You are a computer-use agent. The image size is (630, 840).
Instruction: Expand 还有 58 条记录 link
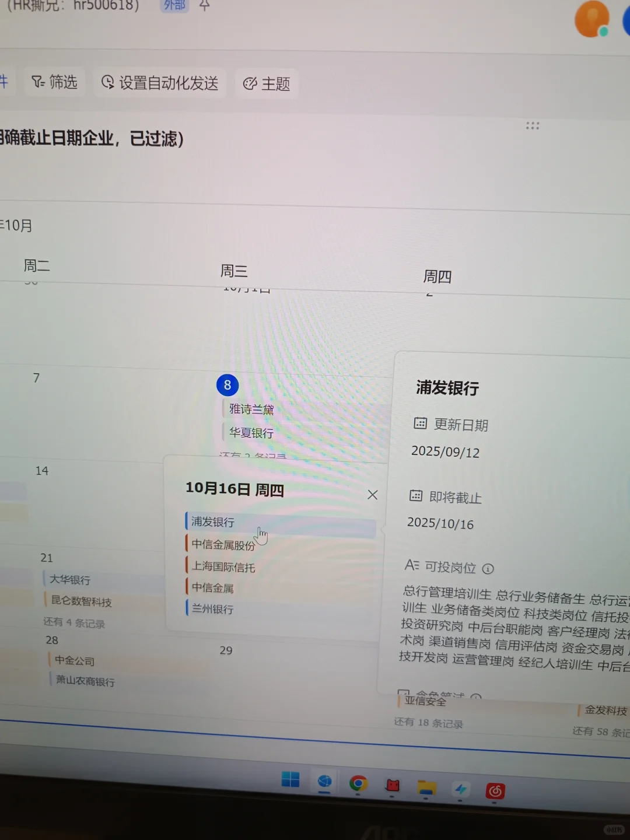click(601, 731)
